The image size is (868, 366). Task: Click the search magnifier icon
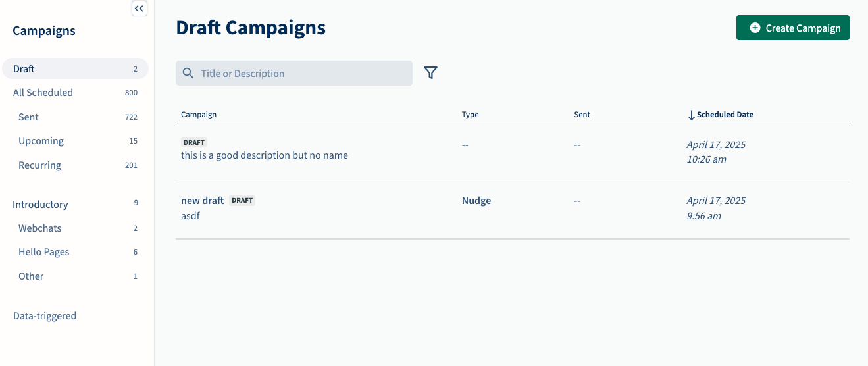(x=188, y=73)
